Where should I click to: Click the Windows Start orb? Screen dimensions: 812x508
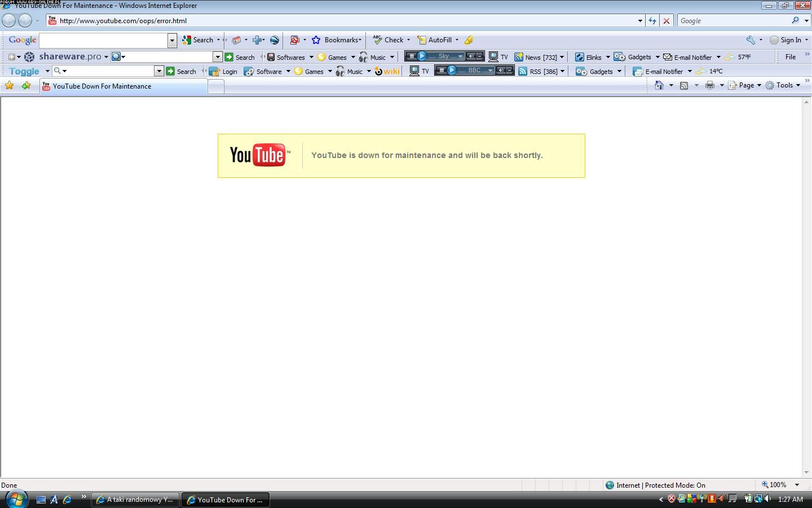tap(16, 499)
